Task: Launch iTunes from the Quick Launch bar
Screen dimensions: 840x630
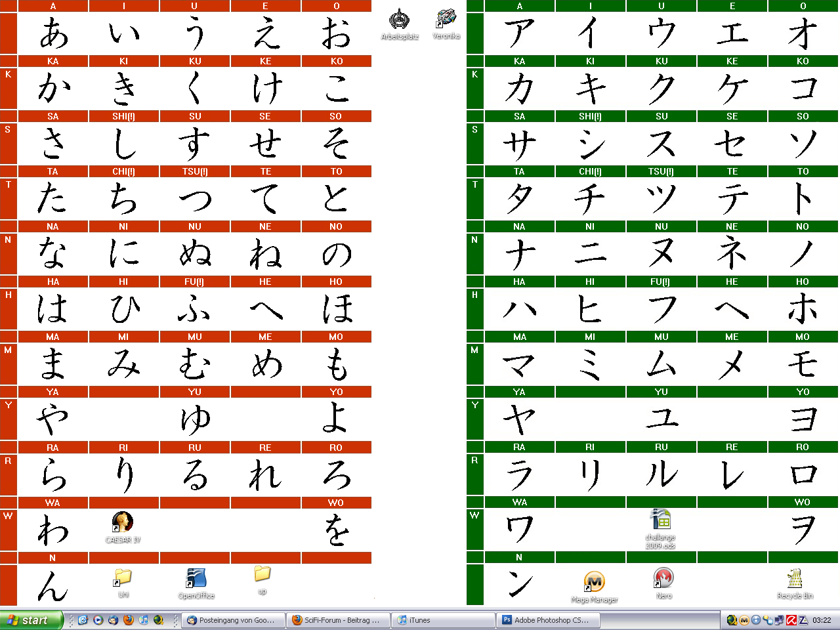Action: (x=143, y=620)
